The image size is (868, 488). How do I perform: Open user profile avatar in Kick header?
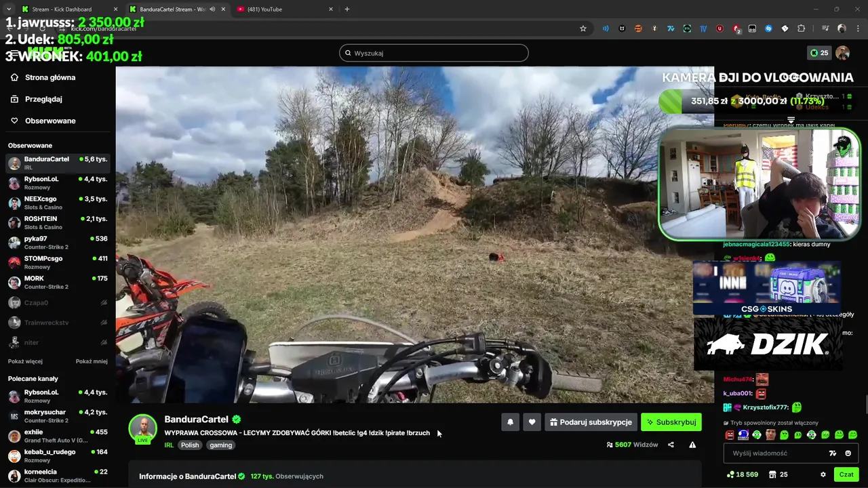click(x=842, y=53)
